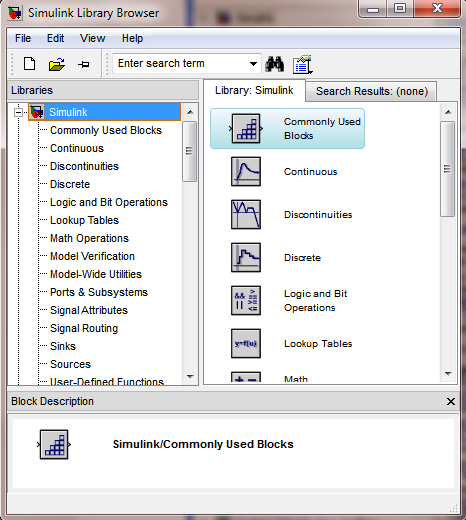466x520 pixels.
Task: Open the View menu
Action: coord(92,38)
